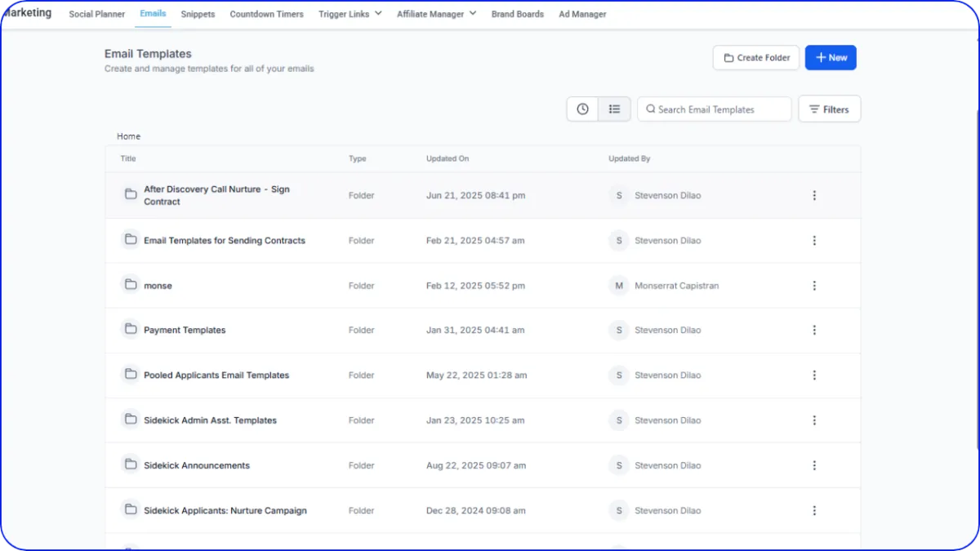The image size is (980, 551).
Task: Switch to the recent (clock) view
Action: 582,109
